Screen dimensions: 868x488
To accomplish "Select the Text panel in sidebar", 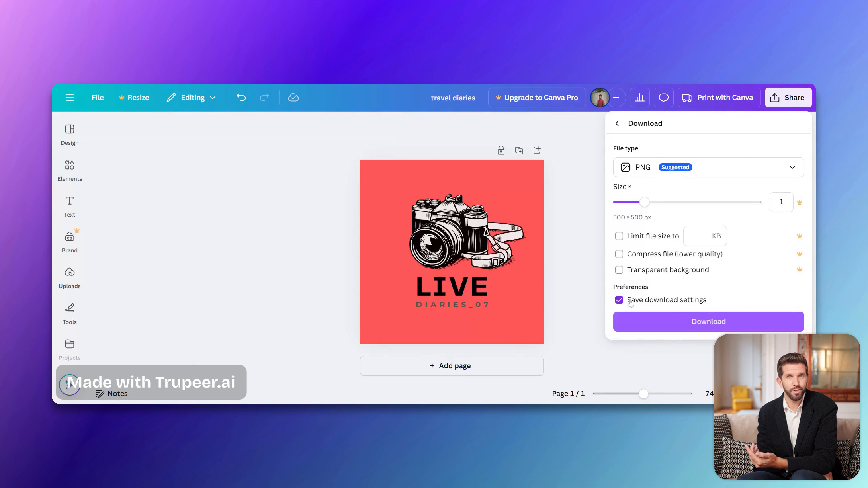I will point(69,205).
